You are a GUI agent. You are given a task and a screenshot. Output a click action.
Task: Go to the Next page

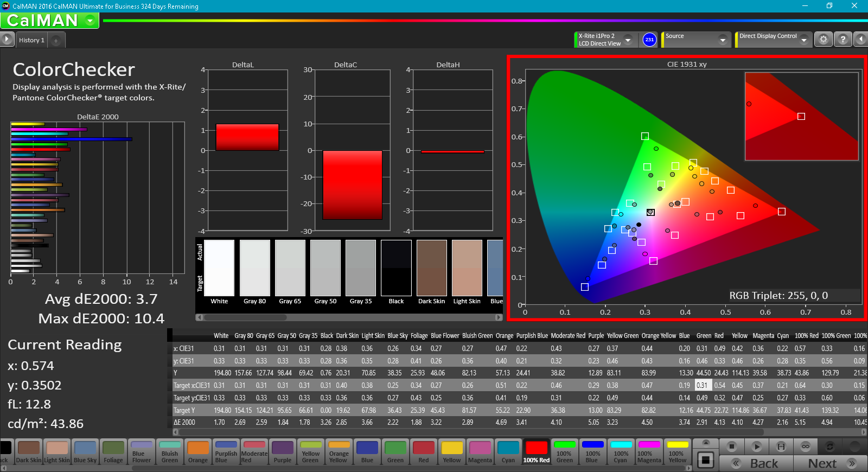tap(830, 463)
